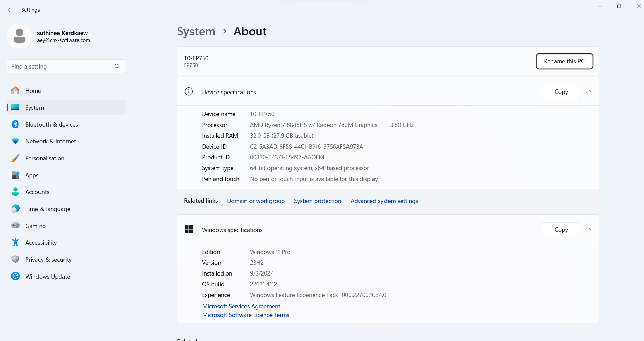Open Bluetooth & devices settings
This screenshot has height=341, width=644.
coord(66,124)
